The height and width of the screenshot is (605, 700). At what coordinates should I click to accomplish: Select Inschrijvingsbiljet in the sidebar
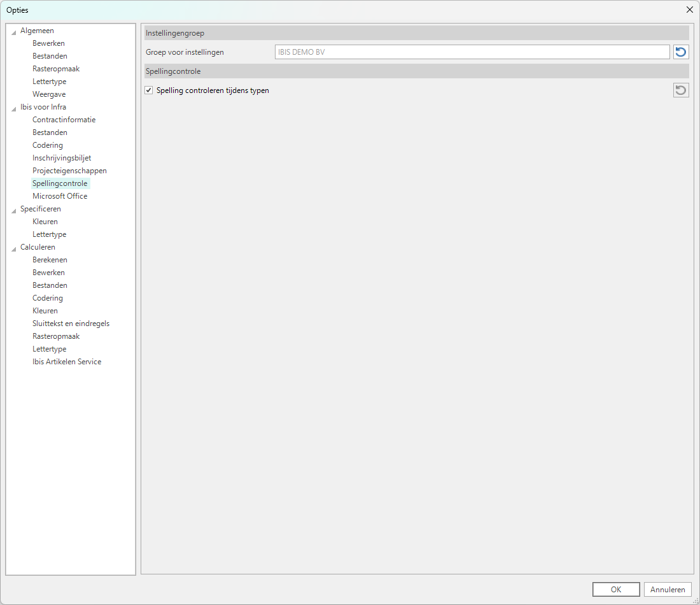(62, 158)
